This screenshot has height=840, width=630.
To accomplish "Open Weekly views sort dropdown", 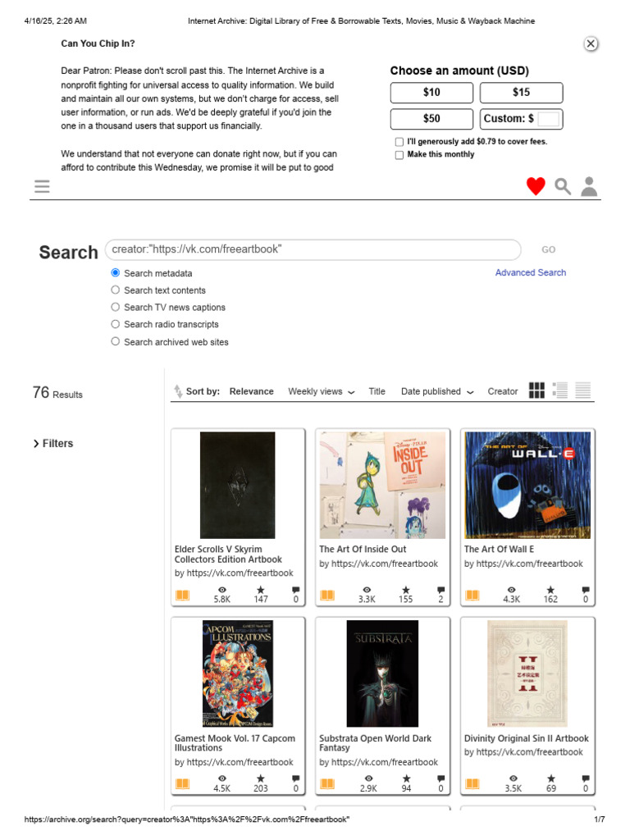I will [x=322, y=391].
